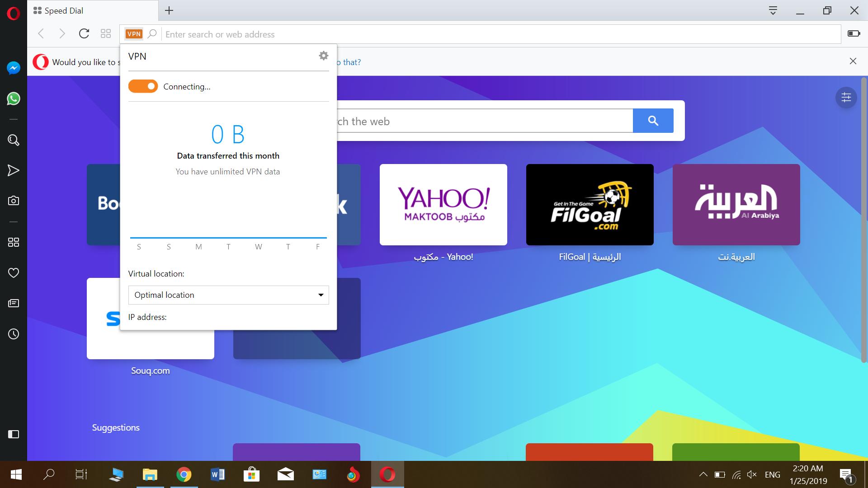Click the page reload button
868x488 pixels.
coord(84,34)
